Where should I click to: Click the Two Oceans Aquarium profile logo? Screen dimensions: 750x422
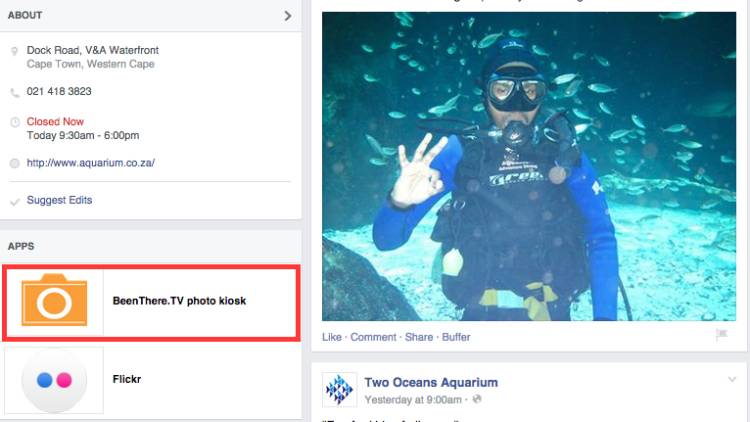coord(339,389)
